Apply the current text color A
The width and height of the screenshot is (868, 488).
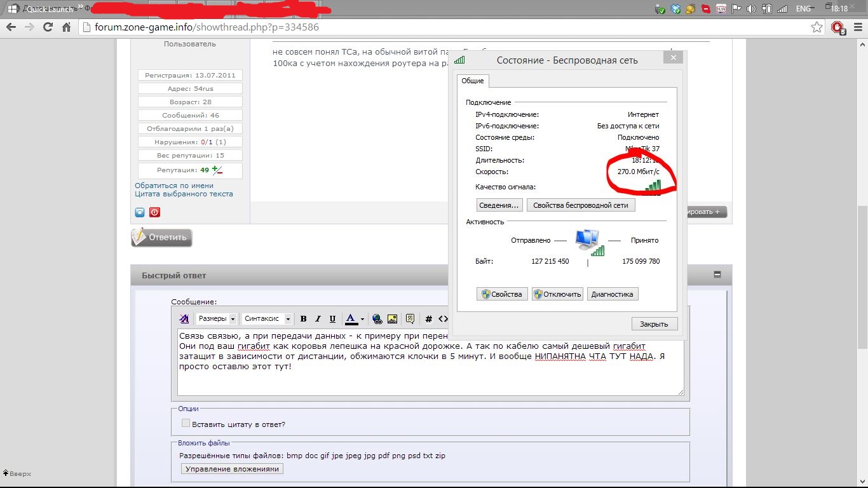point(351,319)
